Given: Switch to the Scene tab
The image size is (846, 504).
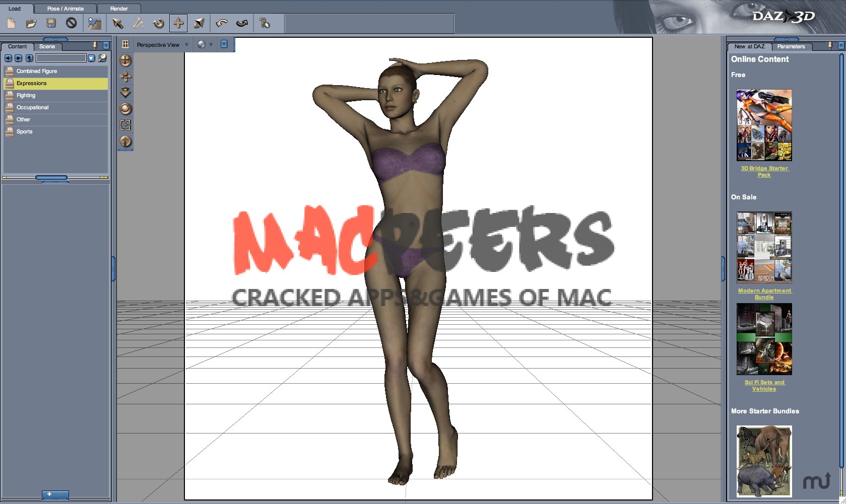Looking at the screenshot, I should [47, 46].
